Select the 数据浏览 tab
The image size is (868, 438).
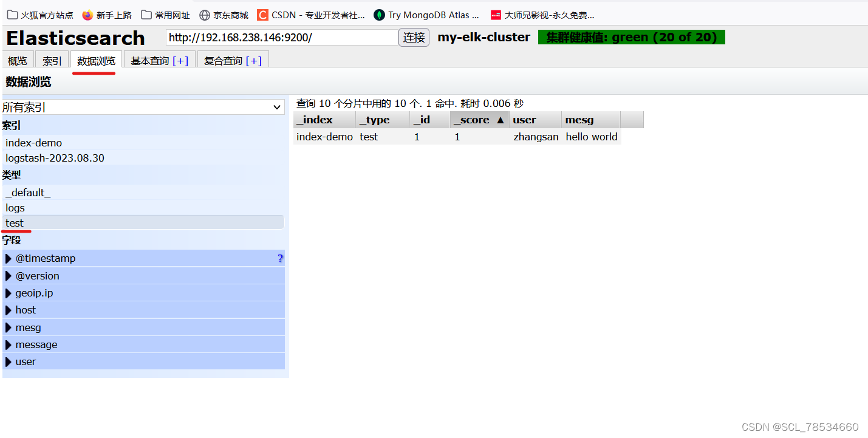coord(96,61)
